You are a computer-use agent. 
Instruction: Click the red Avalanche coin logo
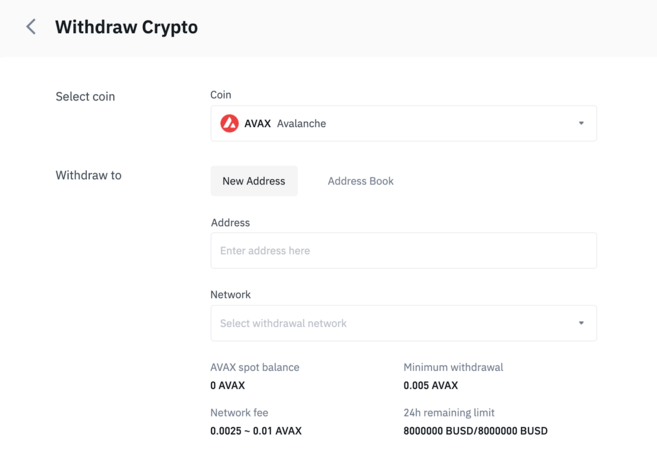coord(230,124)
